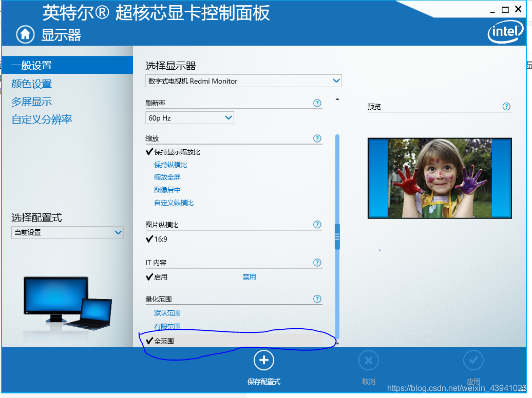Open help for 图片纵横比
532x398 pixels.
(x=317, y=225)
